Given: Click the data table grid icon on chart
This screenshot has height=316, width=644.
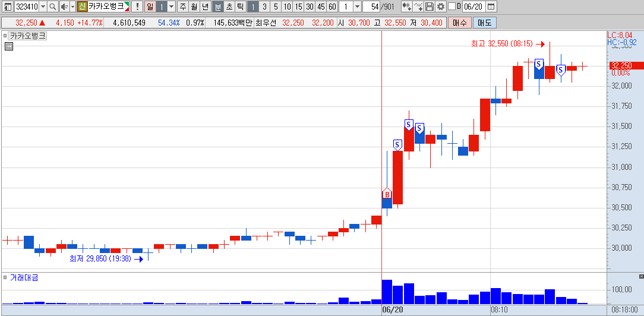Looking at the screenshot, I should point(9,46).
